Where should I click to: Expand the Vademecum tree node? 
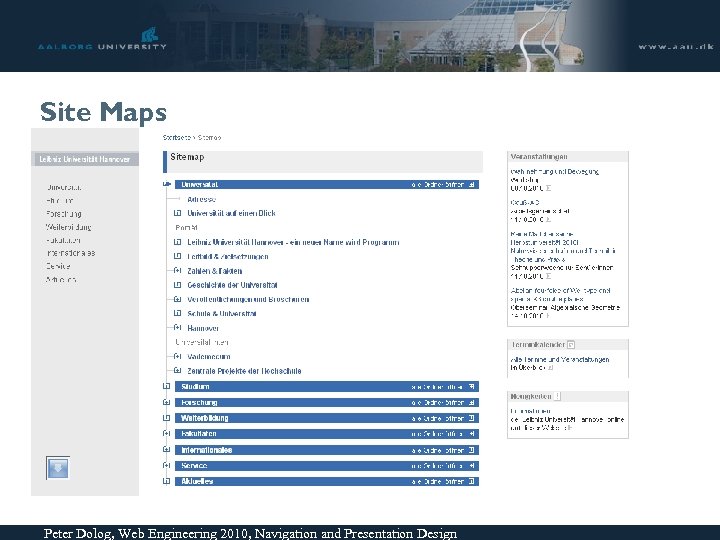coord(177,356)
